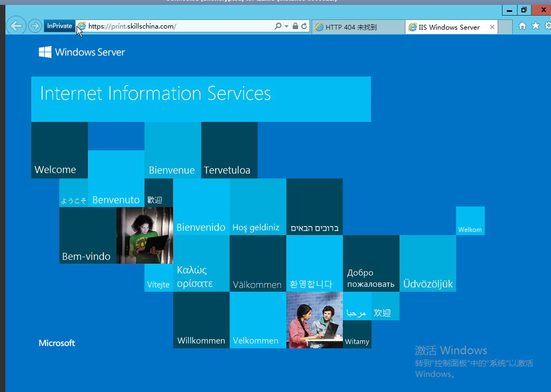Click the Bem-vindo tile
551x392 pixels.
pyautogui.click(x=87, y=235)
